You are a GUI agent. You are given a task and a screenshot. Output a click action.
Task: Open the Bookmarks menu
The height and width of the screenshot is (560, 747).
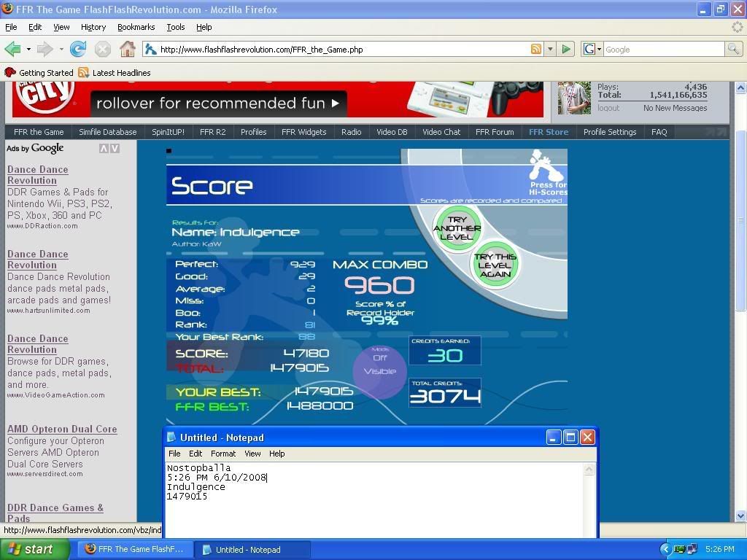coord(136,27)
